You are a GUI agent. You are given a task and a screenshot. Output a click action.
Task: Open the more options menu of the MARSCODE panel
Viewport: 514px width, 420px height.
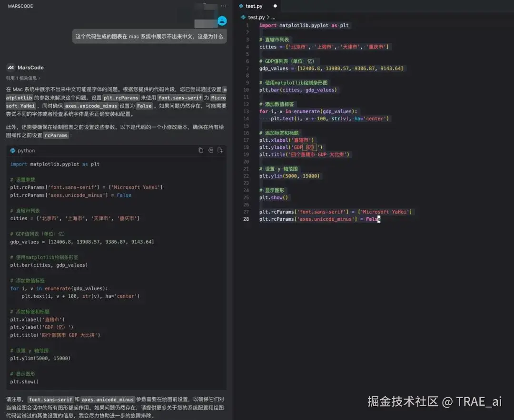tap(223, 6)
